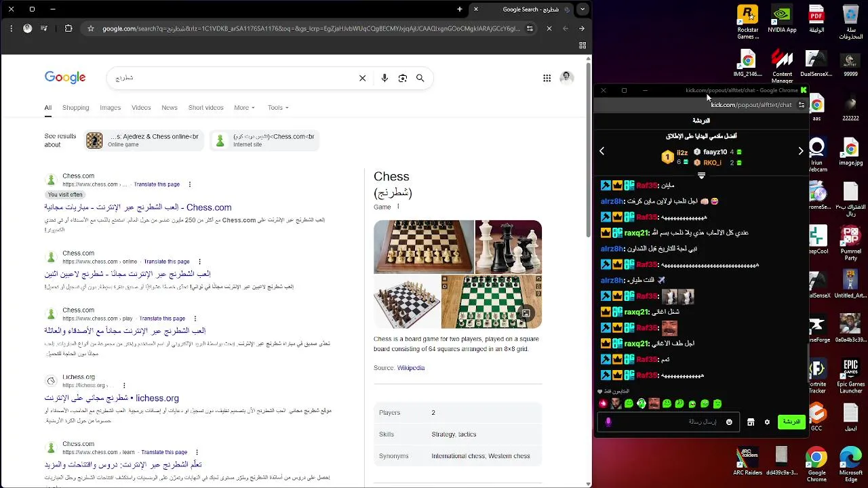Search by image with Google Lens icon

coord(403,78)
